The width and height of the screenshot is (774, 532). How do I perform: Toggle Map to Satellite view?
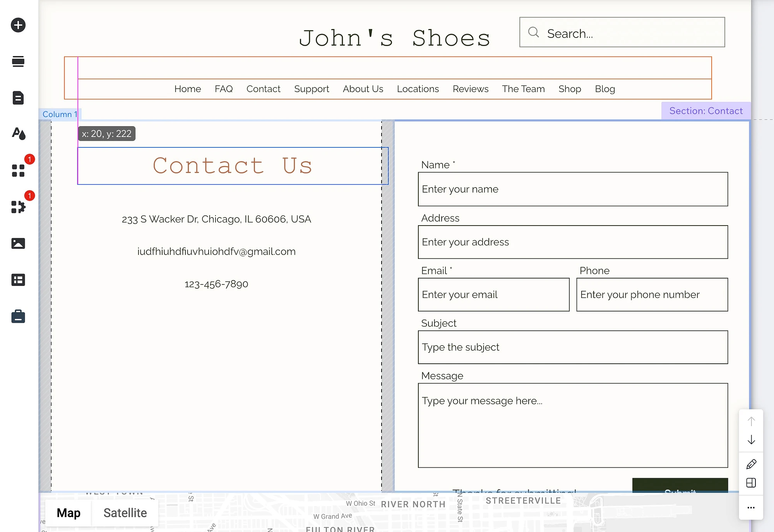[x=125, y=513]
